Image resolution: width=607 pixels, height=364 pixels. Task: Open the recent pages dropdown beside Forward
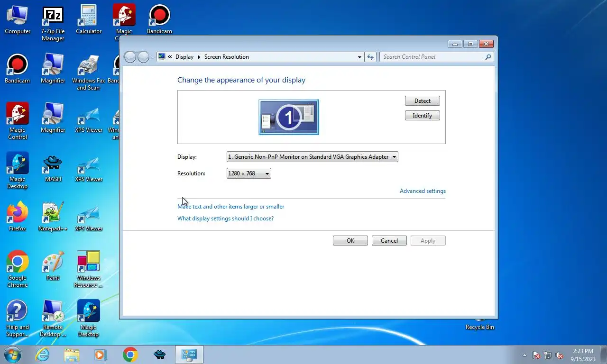pos(153,57)
